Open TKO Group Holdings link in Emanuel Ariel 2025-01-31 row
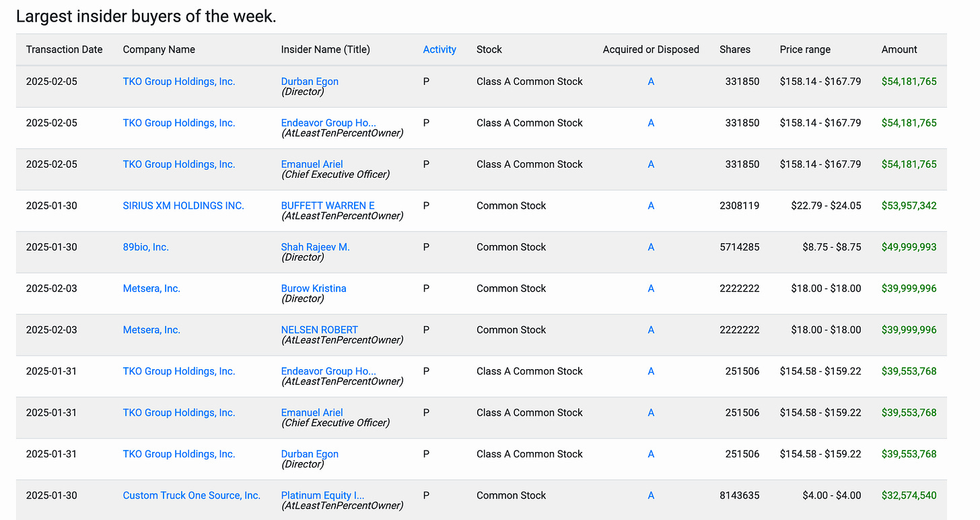 179,413
